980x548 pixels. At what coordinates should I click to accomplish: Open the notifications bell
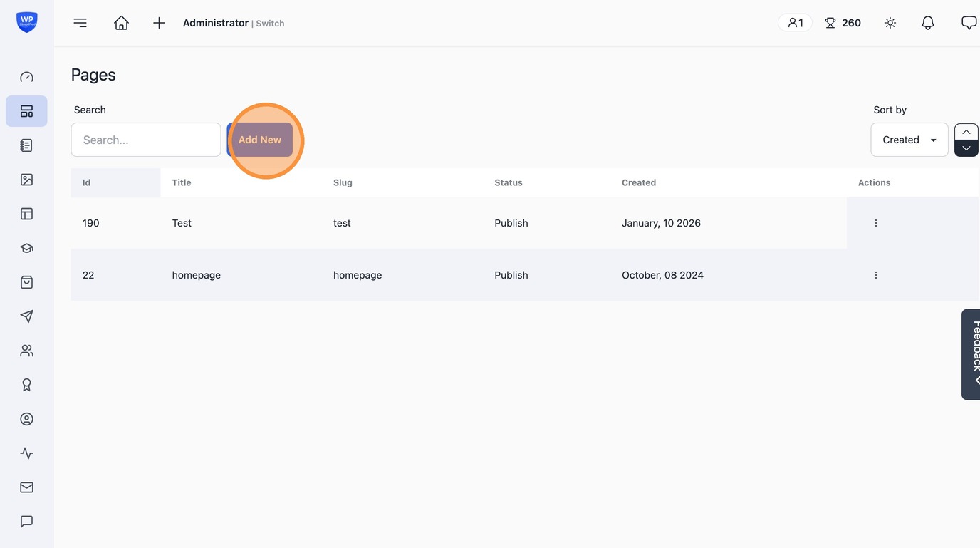[927, 23]
